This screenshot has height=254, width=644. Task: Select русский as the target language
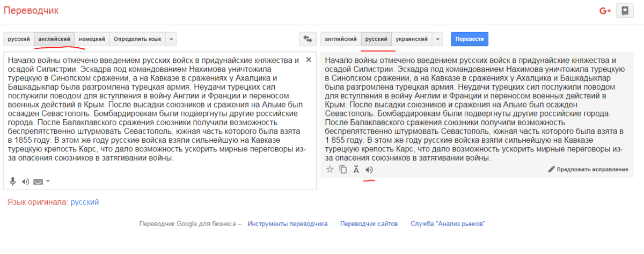tap(376, 39)
